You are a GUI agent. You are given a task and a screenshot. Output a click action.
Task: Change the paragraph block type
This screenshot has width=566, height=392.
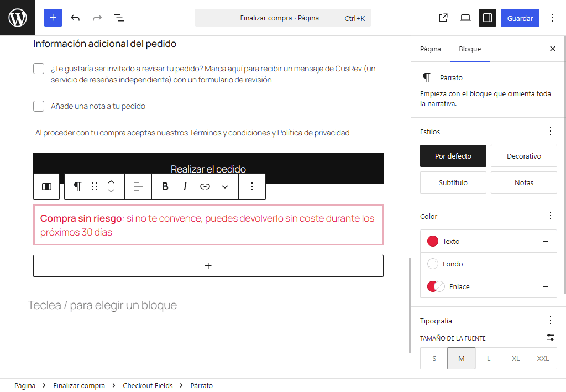point(77,186)
